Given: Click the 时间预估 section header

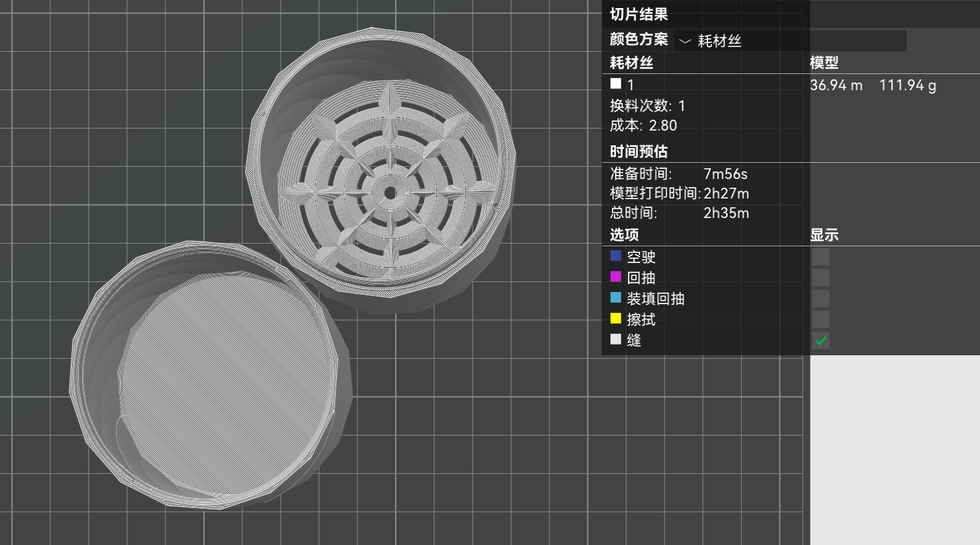Looking at the screenshot, I should (638, 151).
